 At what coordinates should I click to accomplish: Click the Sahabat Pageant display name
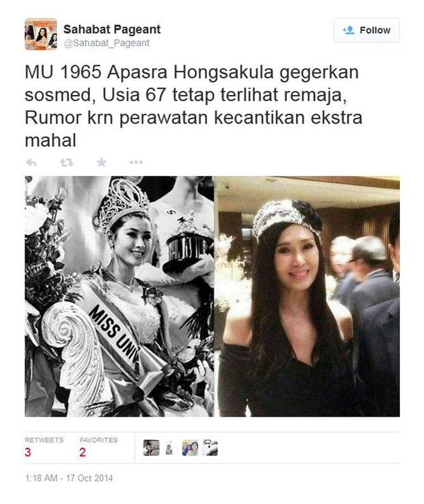tap(112, 29)
